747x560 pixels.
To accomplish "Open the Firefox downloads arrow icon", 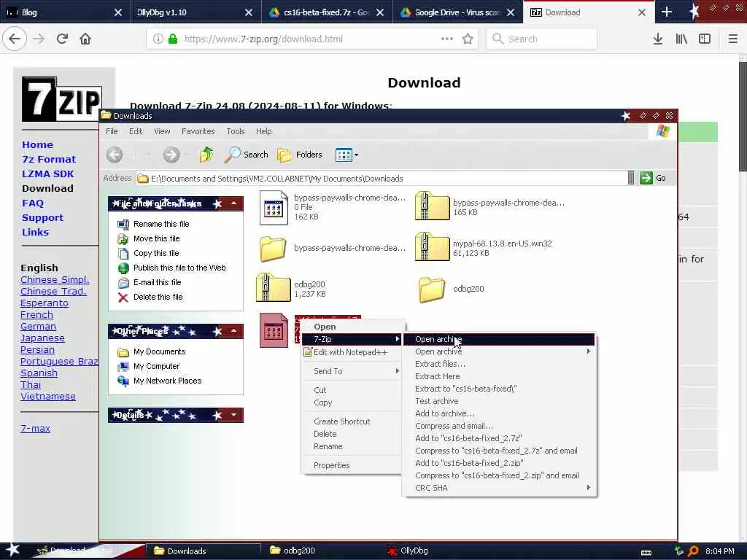I will [658, 39].
